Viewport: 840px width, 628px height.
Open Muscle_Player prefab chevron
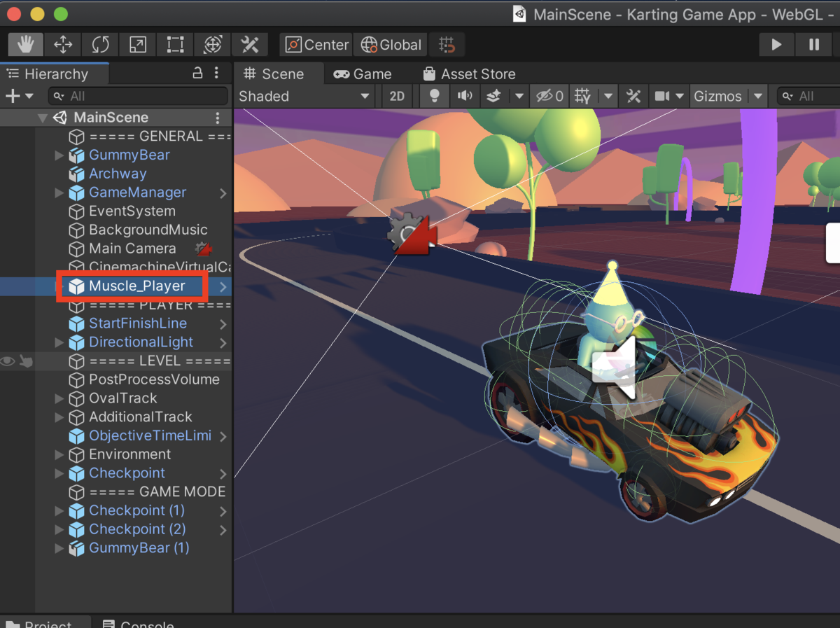pos(223,286)
